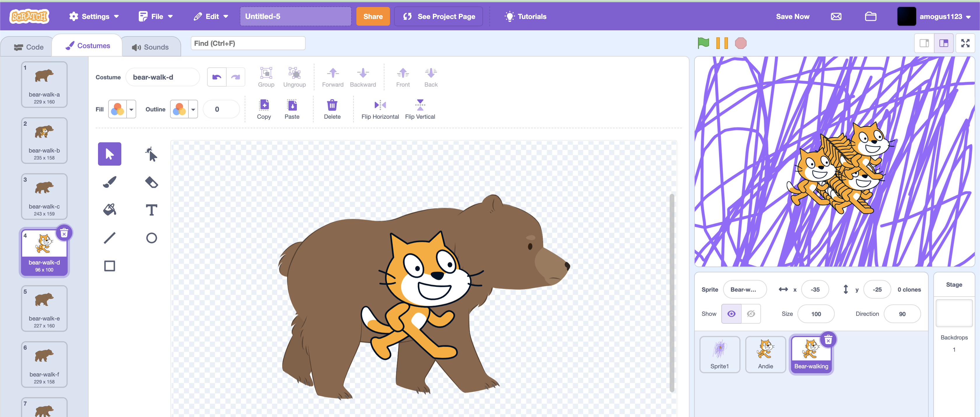Open the Code tab
The image size is (980, 417).
point(27,46)
